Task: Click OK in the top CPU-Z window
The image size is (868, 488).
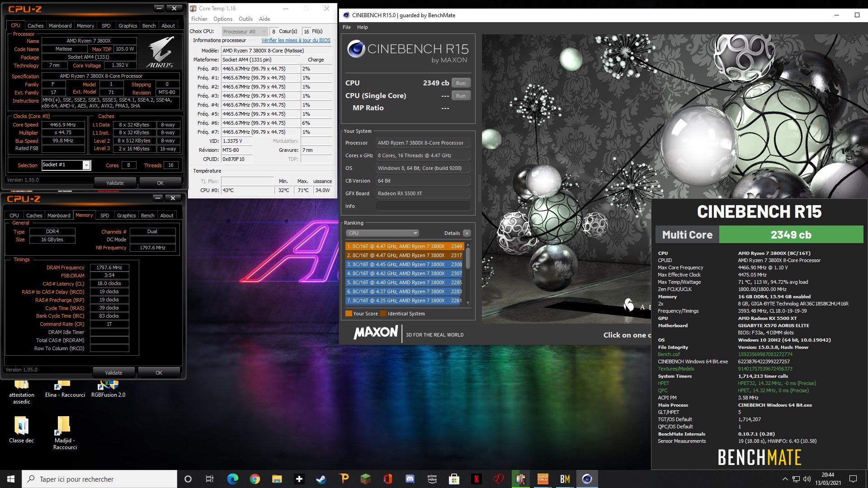Action: click(x=160, y=183)
